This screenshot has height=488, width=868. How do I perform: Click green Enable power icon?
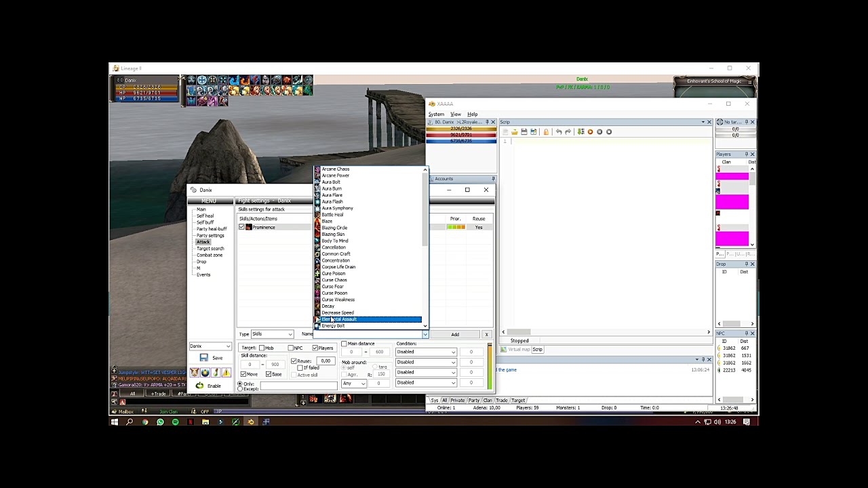[x=199, y=386]
